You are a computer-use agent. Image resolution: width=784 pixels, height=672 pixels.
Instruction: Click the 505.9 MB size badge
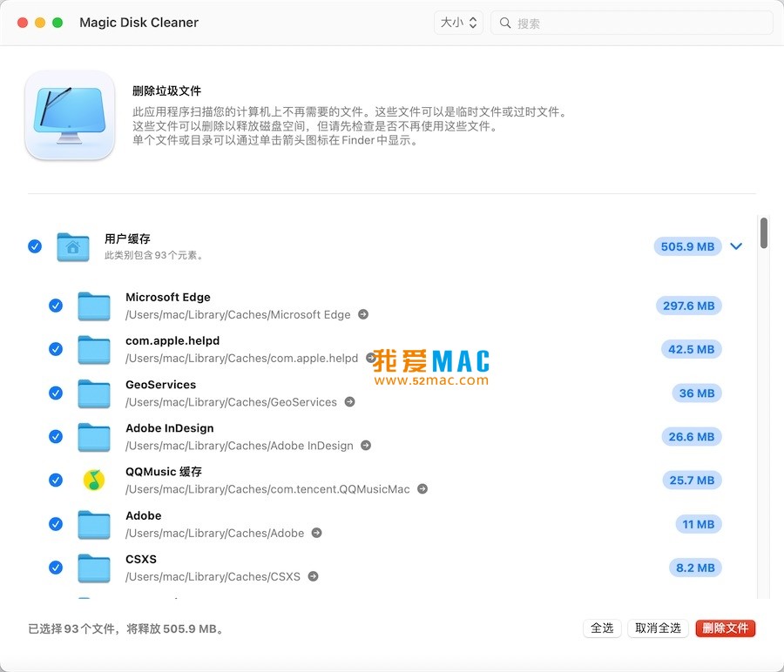click(x=687, y=246)
